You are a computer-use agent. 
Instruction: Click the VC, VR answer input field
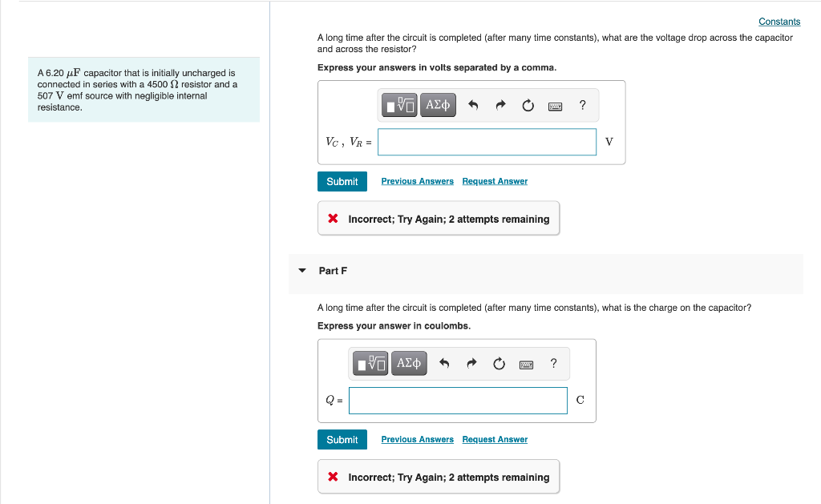point(487,142)
